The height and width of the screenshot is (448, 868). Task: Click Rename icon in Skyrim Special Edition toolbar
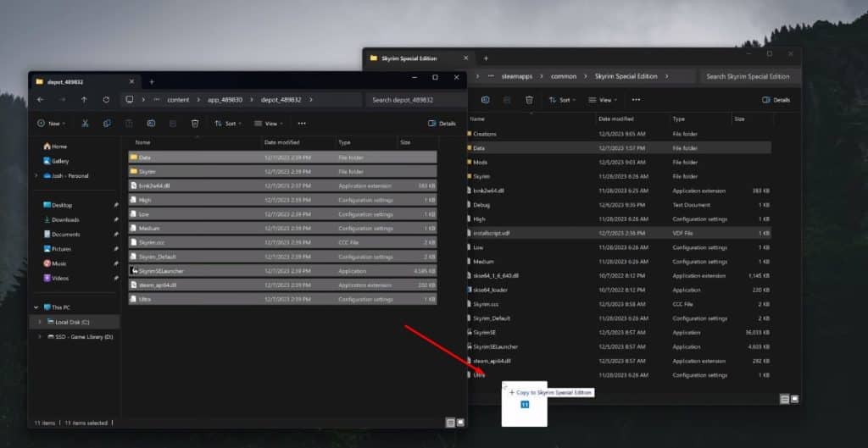[x=485, y=100]
